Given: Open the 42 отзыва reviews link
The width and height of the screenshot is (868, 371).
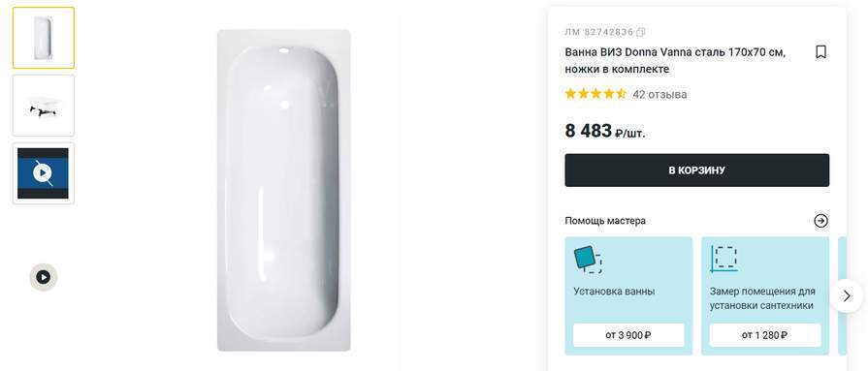Looking at the screenshot, I should pyautogui.click(x=659, y=95).
